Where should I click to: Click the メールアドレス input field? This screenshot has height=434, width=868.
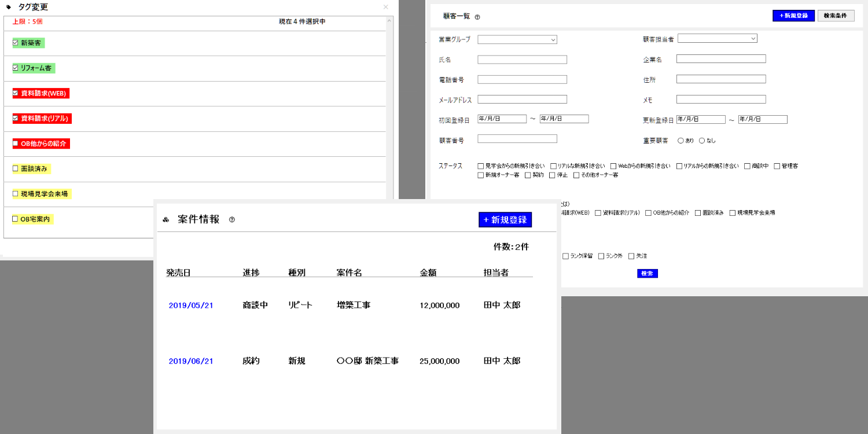click(522, 99)
